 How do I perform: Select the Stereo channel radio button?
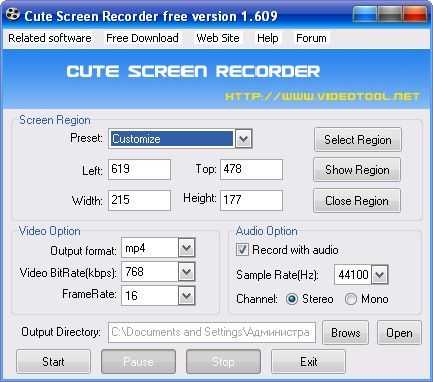(x=292, y=299)
